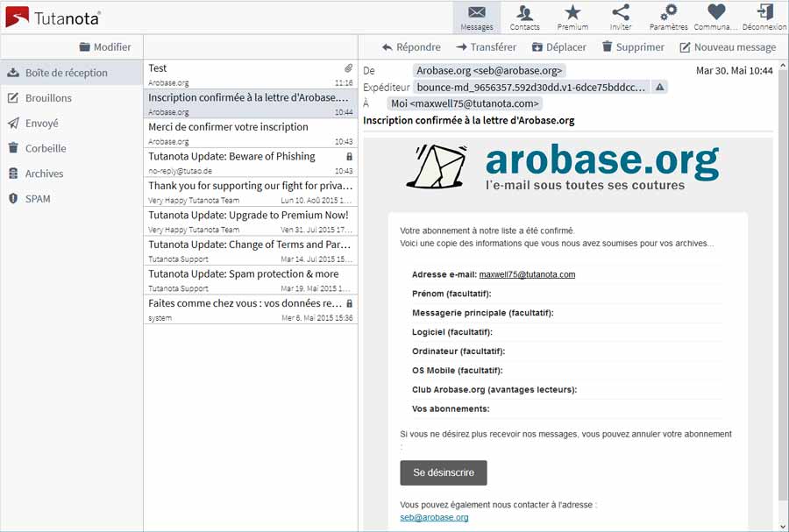The width and height of the screenshot is (789, 532).
Task: Compose a Nouveau message
Action: coord(728,47)
